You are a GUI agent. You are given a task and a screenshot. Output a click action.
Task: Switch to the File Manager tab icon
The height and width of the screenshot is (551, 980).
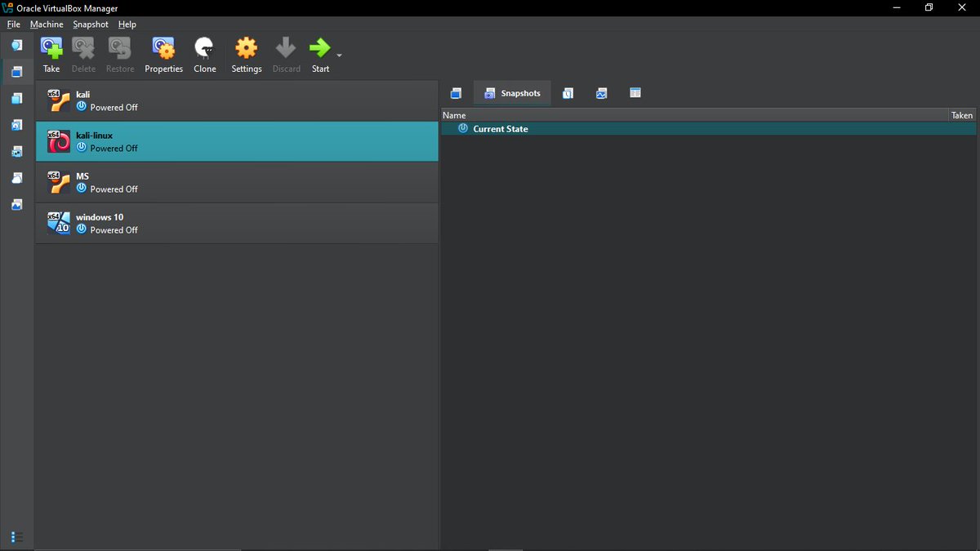[635, 93]
